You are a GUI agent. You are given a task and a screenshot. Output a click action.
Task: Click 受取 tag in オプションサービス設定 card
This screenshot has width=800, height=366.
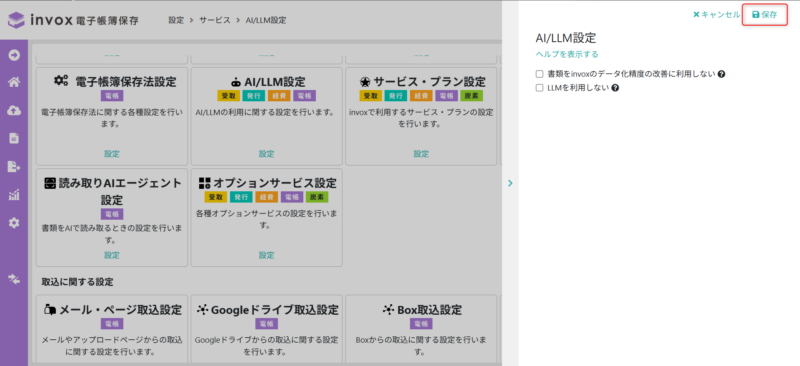215,197
